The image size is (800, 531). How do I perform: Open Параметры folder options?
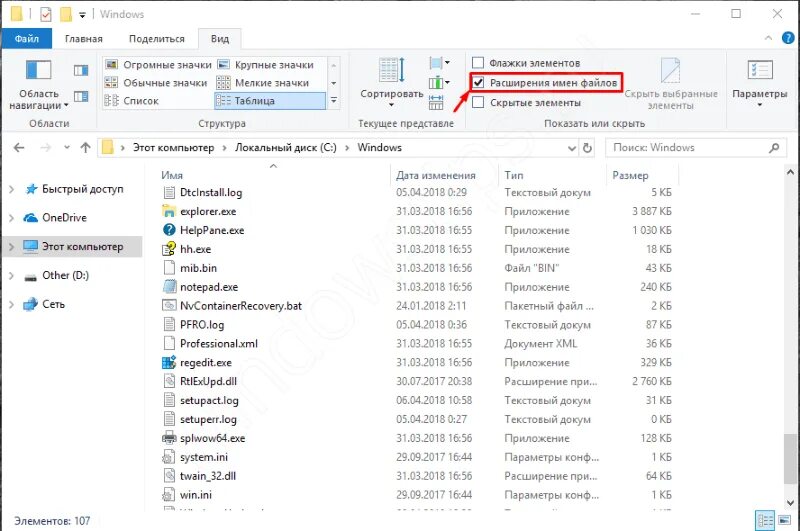760,84
